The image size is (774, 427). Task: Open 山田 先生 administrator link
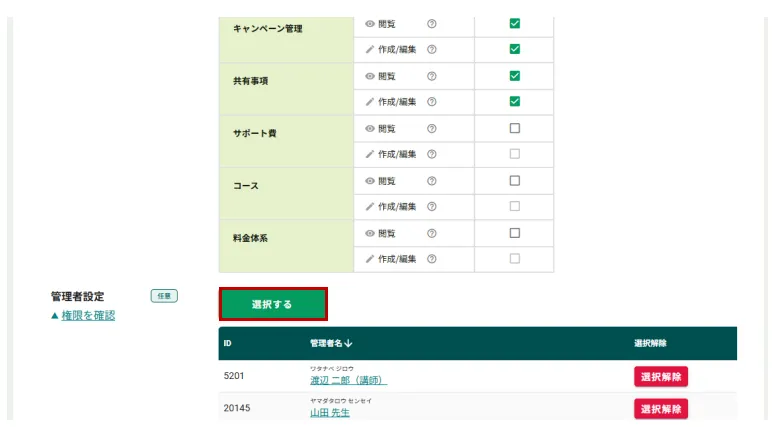point(330,413)
